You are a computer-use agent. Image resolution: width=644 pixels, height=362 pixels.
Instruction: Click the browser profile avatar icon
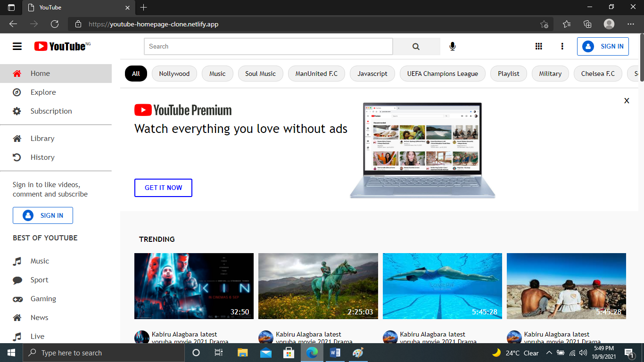[609, 24]
